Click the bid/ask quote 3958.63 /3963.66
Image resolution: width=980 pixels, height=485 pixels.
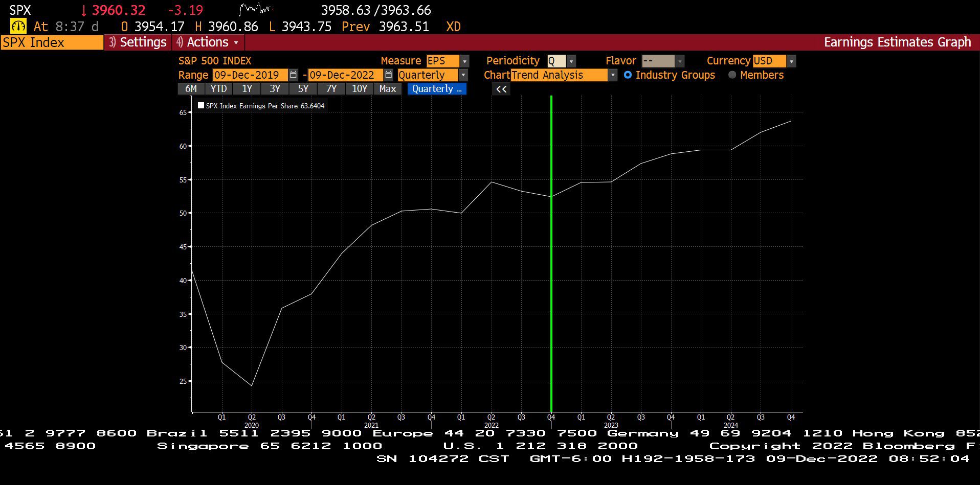(376, 10)
